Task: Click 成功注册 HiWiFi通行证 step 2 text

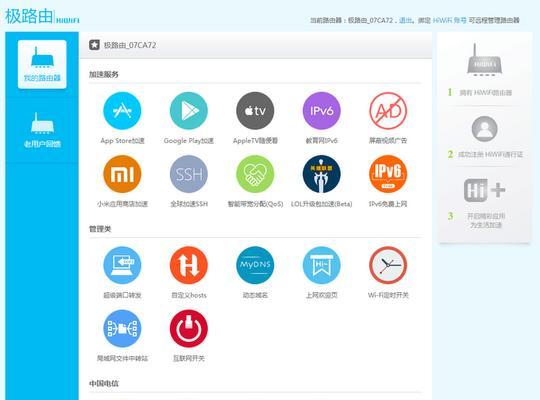Action: tap(490, 154)
